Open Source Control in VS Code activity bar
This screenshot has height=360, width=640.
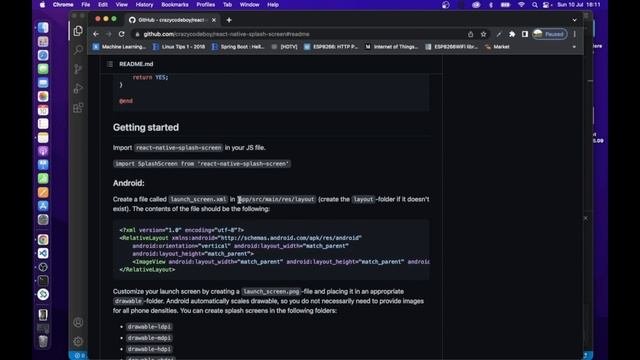pyautogui.click(x=78, y=69)
